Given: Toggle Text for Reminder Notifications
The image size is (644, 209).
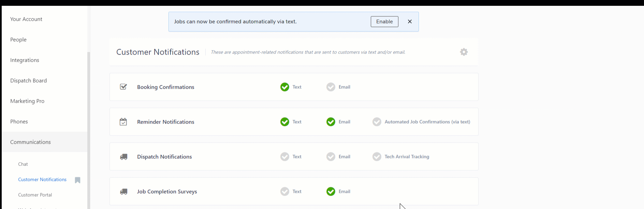Looking at the screenshot, I should 284,122.
